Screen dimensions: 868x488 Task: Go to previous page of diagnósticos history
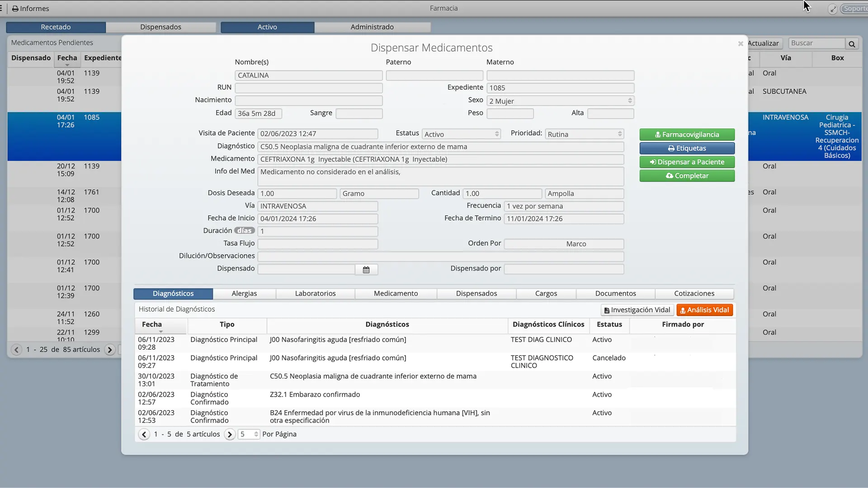tap(144, 435)
